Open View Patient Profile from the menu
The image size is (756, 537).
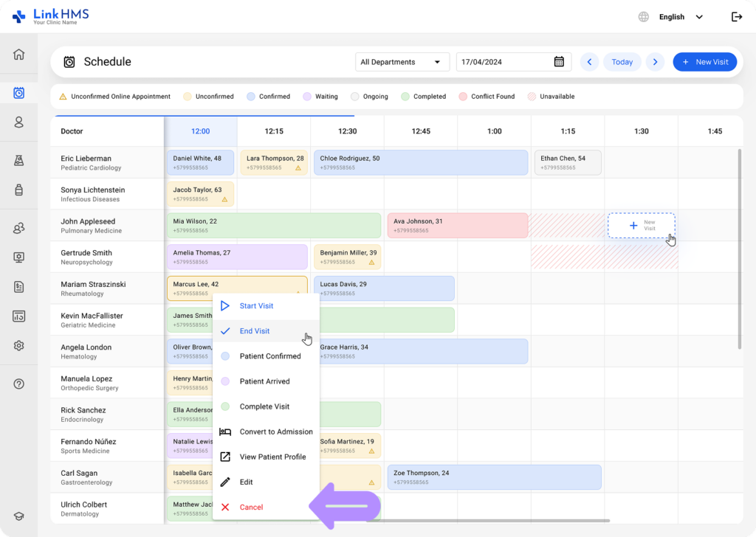tap(266, 457)
